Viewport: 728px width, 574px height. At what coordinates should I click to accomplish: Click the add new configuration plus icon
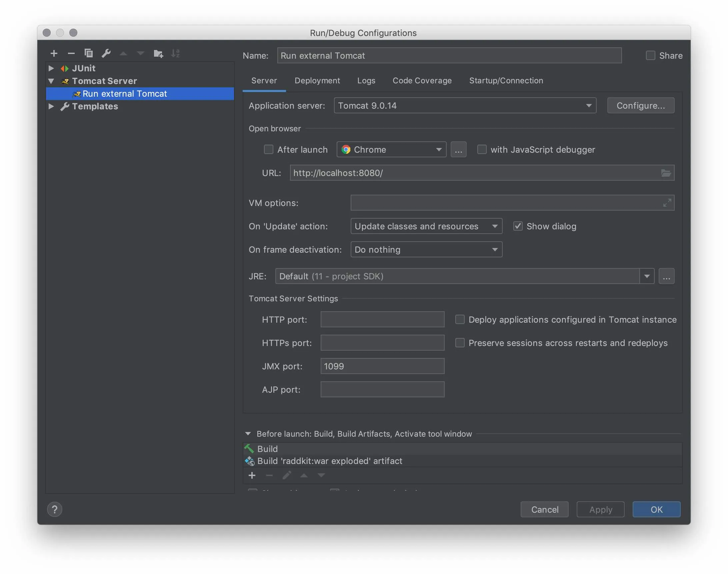pyautogui.click(x=54, y=53)
